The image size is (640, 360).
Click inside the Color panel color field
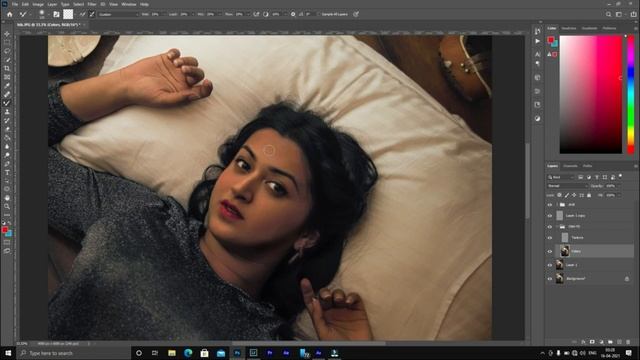[x=591, y=94]
